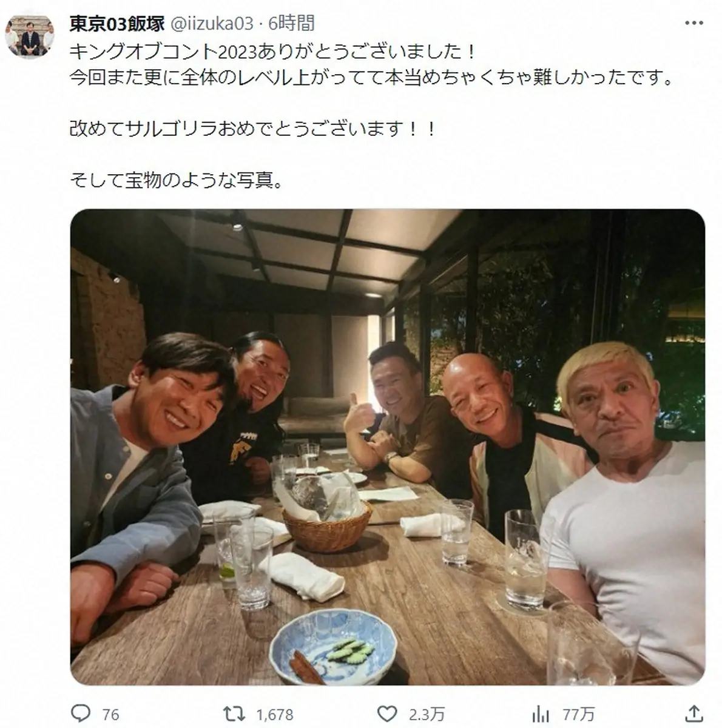This screenshot has height=728, width=722.
Task: Click the blue dish in the photo
Action: coord(332,647)
